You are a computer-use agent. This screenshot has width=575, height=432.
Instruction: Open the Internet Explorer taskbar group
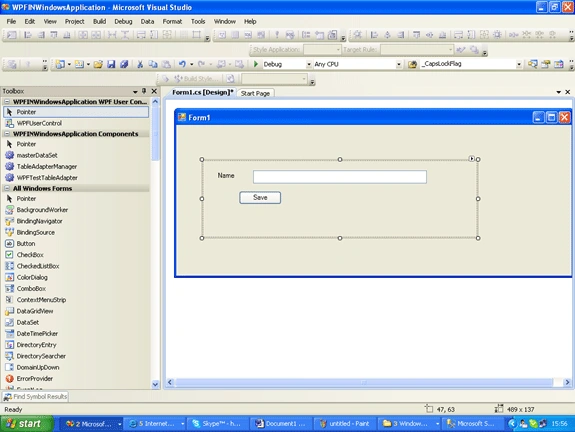(x=155, y=424)
